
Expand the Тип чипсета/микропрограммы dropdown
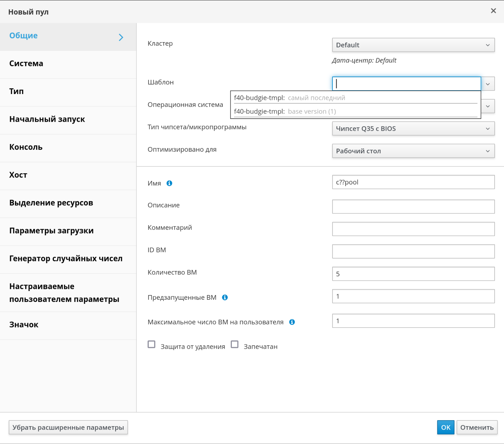point(413,129)
